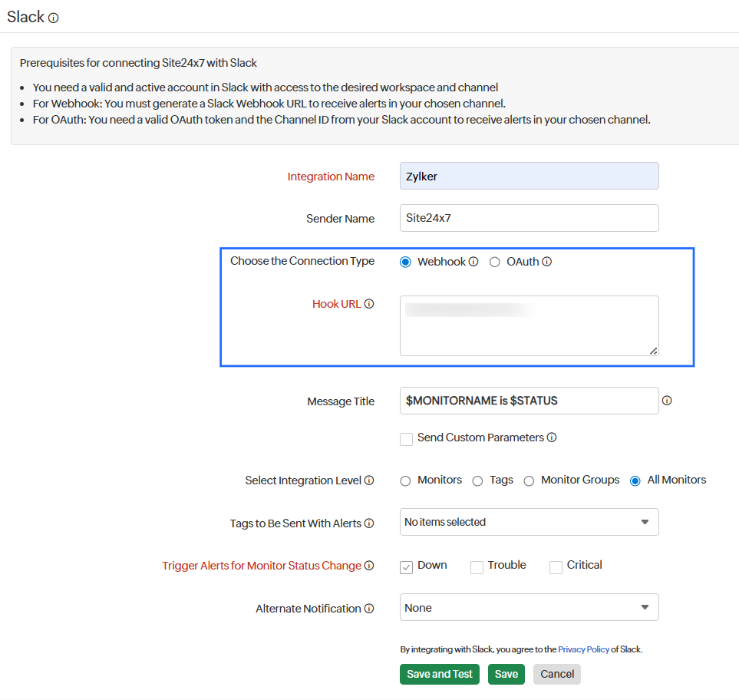Image resolution: width=739 pixels, height=700 pixels.
Task: Click inside the Sender Name field
Action: (x=529, y=218)
